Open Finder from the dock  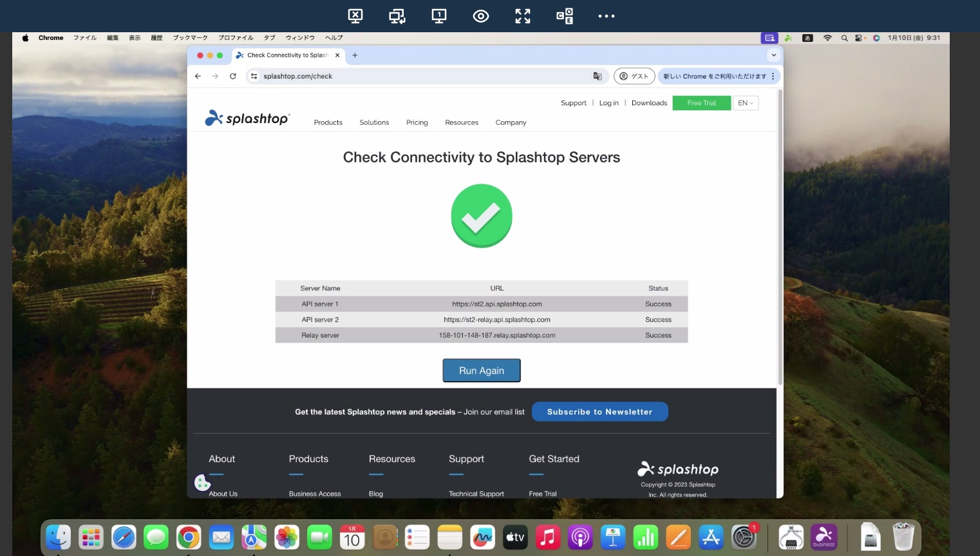pyautogui.click(x=59, y=537)
